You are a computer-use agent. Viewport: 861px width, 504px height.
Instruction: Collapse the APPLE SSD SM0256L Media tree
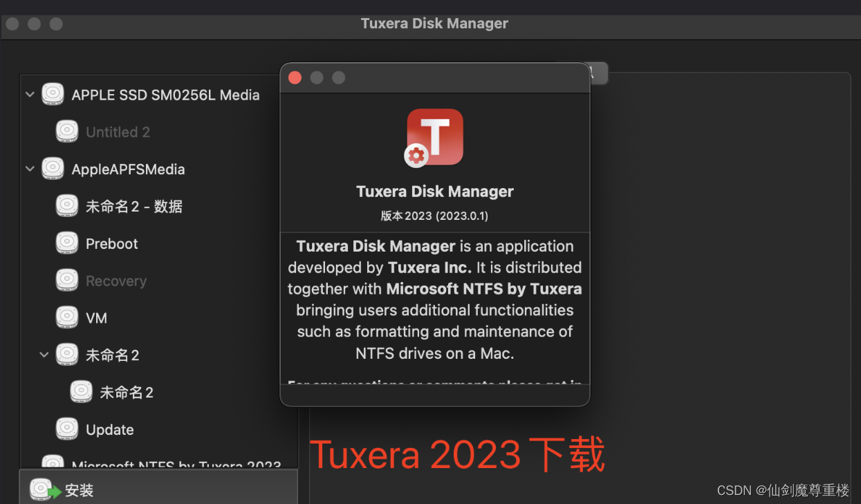point(30,95)
